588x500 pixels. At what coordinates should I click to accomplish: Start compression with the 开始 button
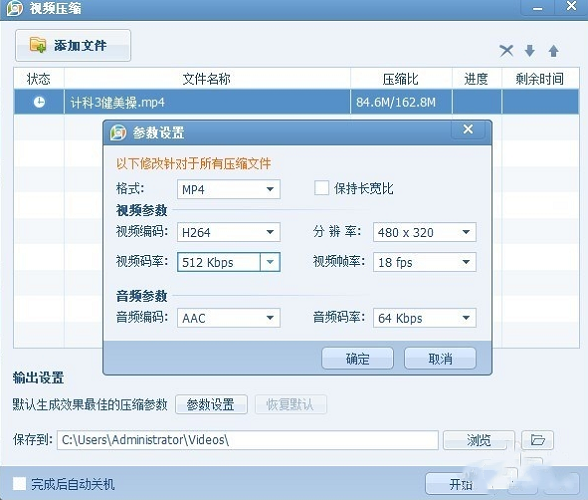pos(461,484)
